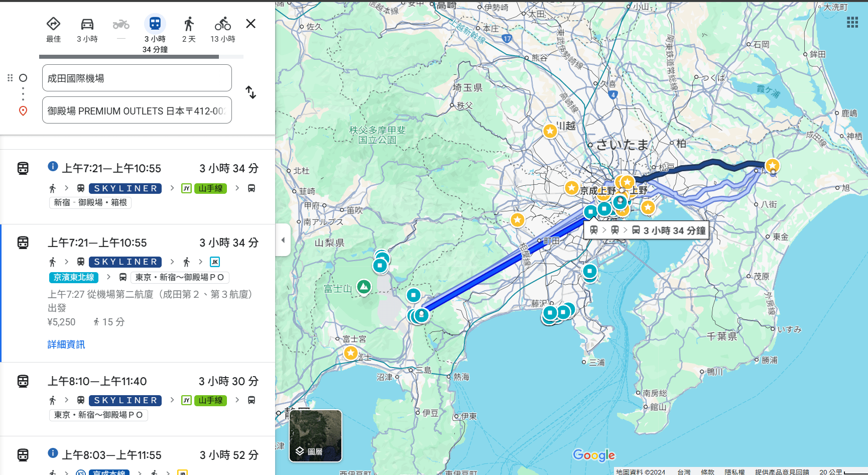The width and height of the screenshot is (868, 475).
Task: Collapse the side panel with arrow tab
Action: click(x=283, y=240)
